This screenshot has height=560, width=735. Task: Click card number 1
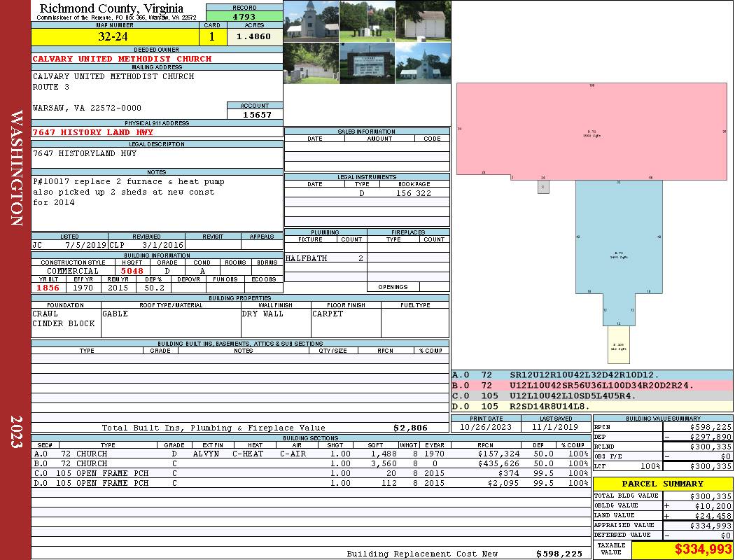point(212,36)
